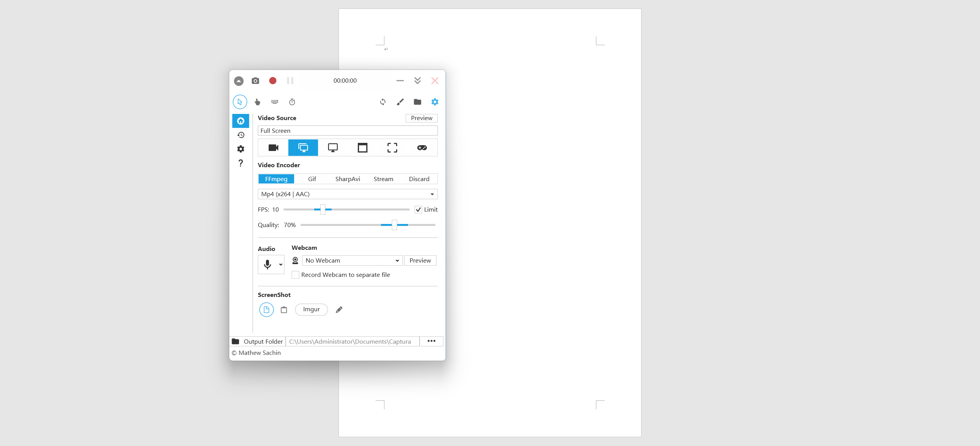Open the audio microphone dropdown arrow
The height and width of the screenshot is (446, 980).
point(281,265)
